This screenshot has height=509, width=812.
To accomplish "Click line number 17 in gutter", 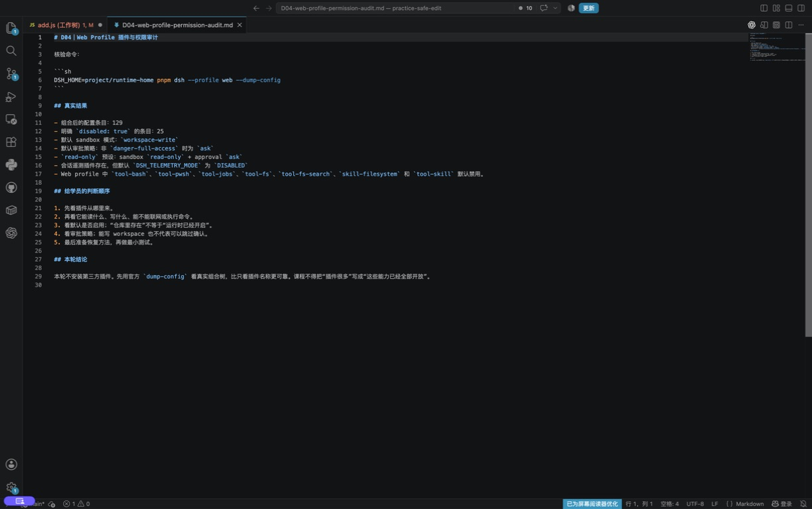I will tap(38, 174).
